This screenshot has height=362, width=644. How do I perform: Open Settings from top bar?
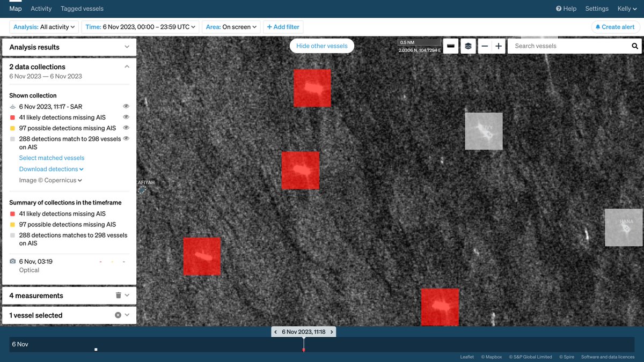[597, 9]
